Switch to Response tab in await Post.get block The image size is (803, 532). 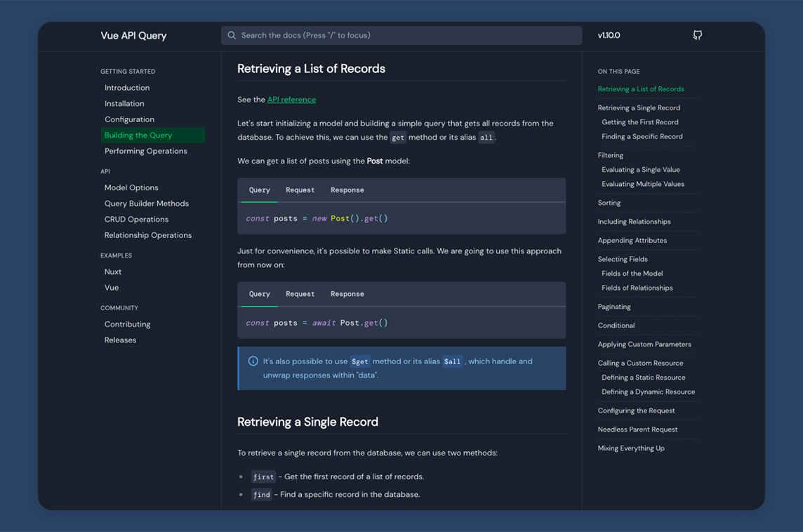[x=347, y=294]
